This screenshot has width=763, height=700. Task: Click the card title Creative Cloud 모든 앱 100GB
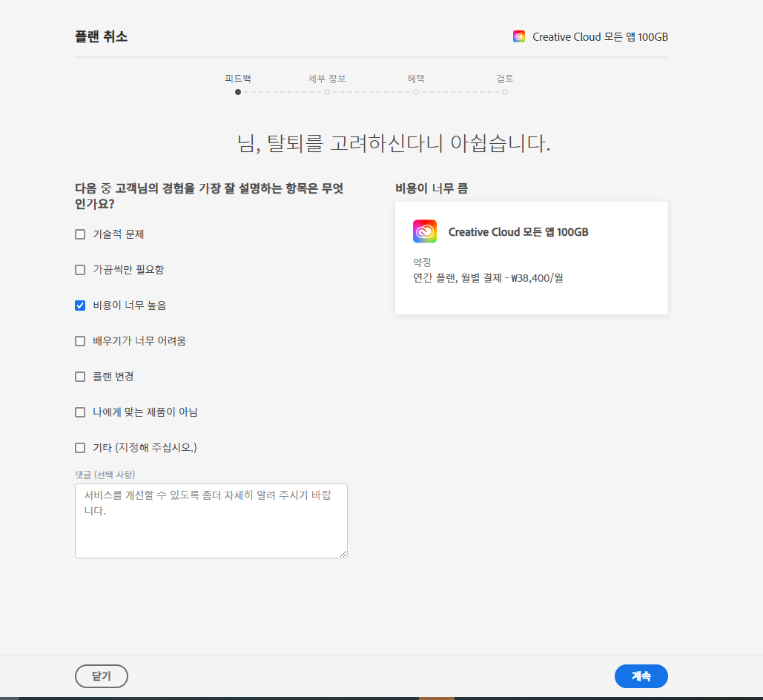tap(518, 232)
